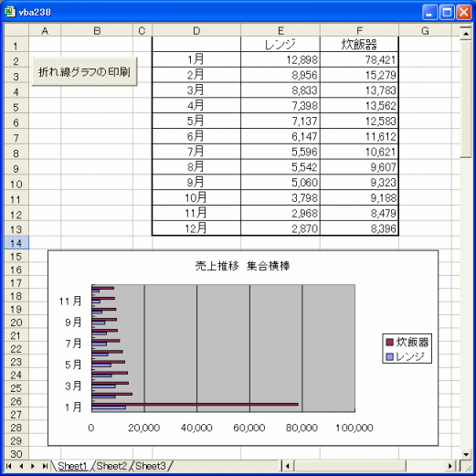Click the 炊飯器 legend entry text
The width and height of the screenshot is (476, 476).
coord(412,343)
